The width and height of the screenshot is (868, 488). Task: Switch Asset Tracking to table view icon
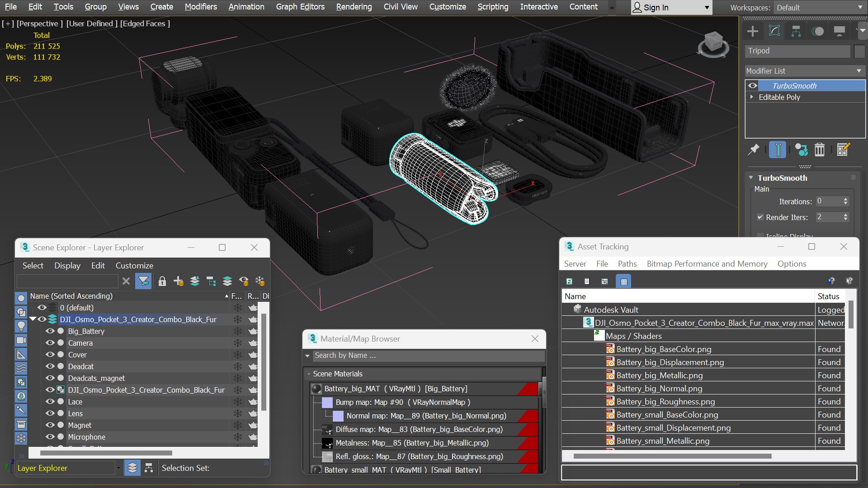pos(624,282)
